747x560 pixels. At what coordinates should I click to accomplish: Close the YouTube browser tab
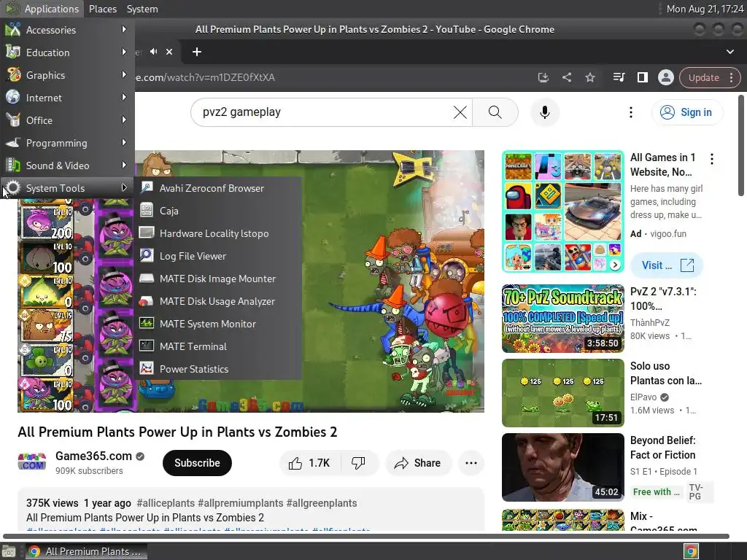point(169,52)
